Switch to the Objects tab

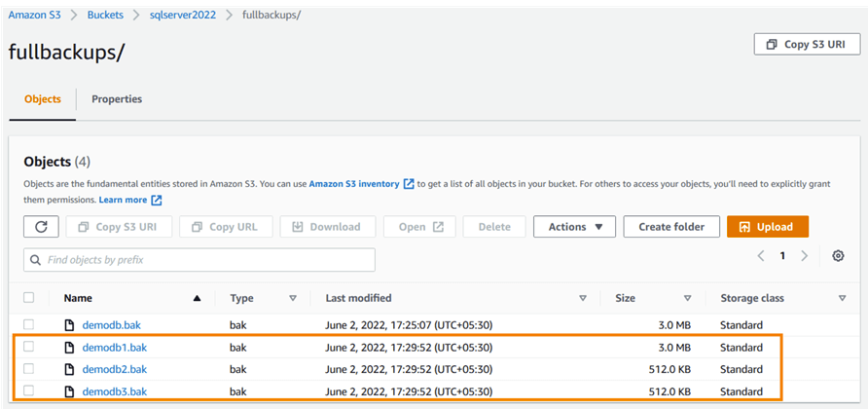pyautogui.click(x=43, y=99)
